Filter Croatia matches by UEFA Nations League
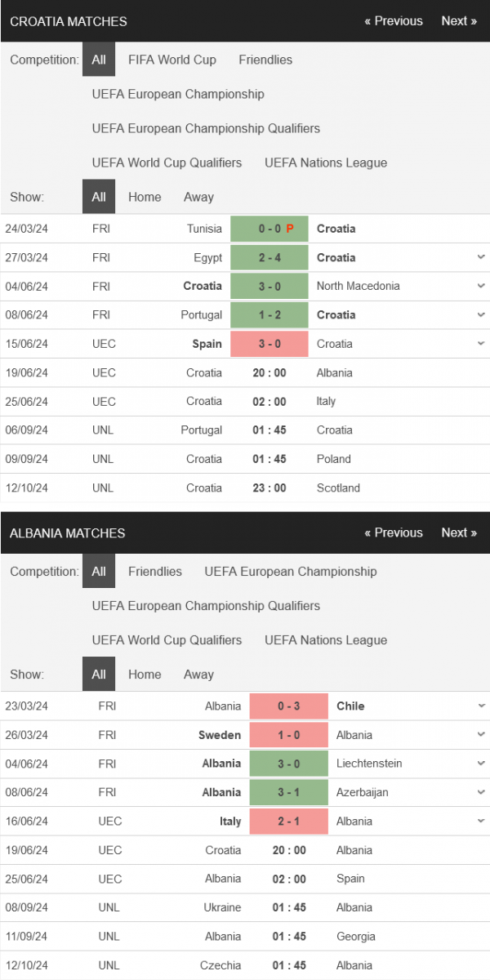Image resolution: width=490 pixels, height=980 pixels. pos(326,163)
